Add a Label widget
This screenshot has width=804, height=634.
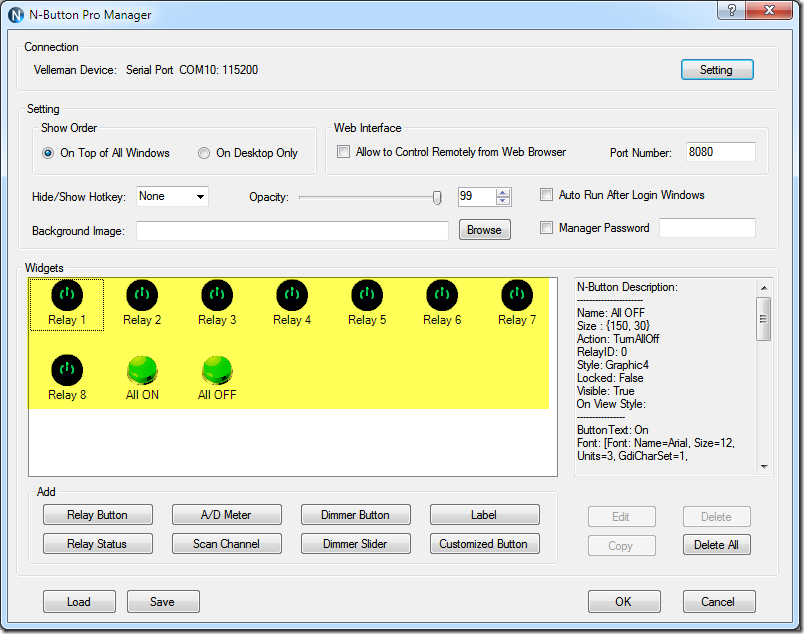(x=485, y=514)
